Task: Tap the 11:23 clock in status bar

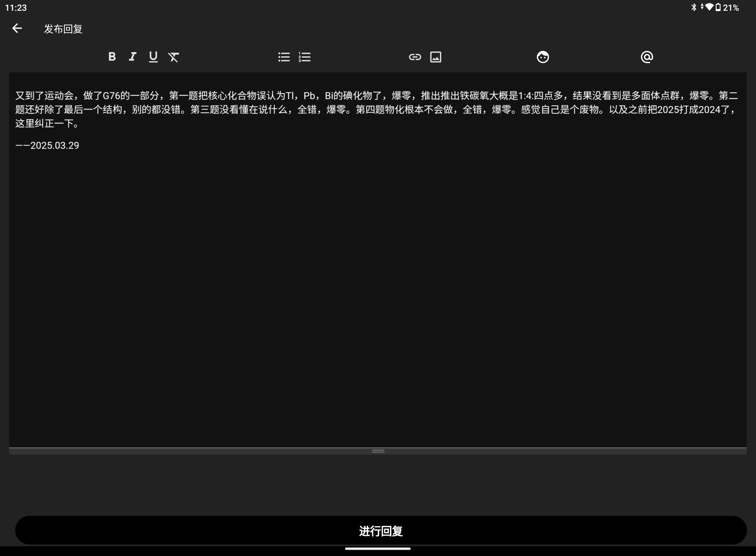Action: [16, 8]
